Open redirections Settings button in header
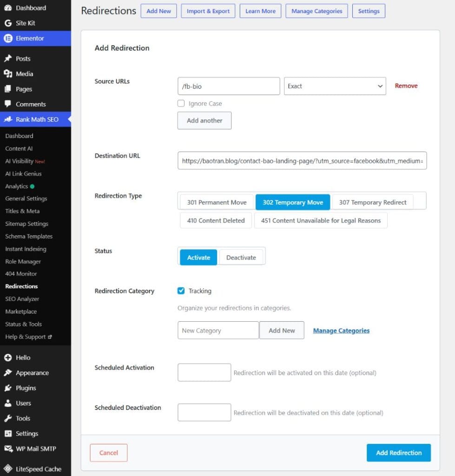Screen dimensions: 455x476 369,11
